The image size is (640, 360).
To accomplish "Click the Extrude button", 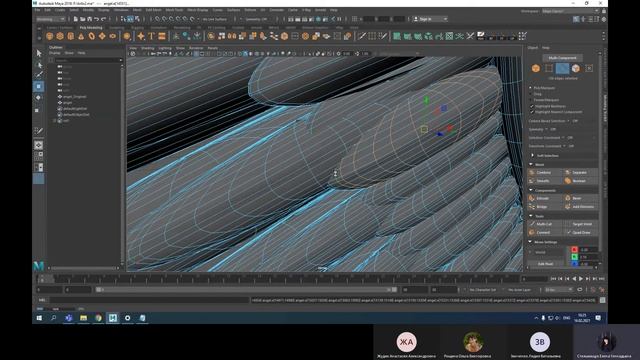I will click(x=545, y=198).
